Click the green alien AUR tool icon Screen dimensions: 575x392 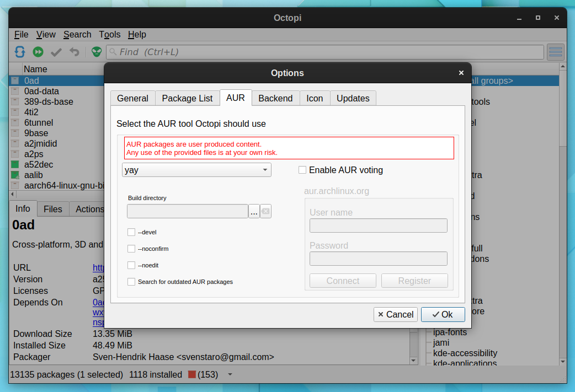tap(97, 52)
